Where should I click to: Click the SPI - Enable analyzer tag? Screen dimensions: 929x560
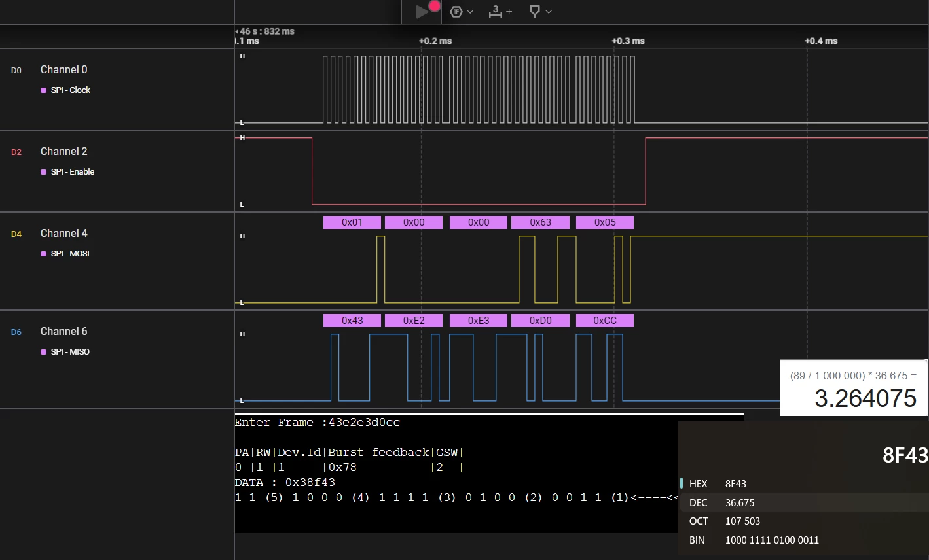tap(72, 172)
